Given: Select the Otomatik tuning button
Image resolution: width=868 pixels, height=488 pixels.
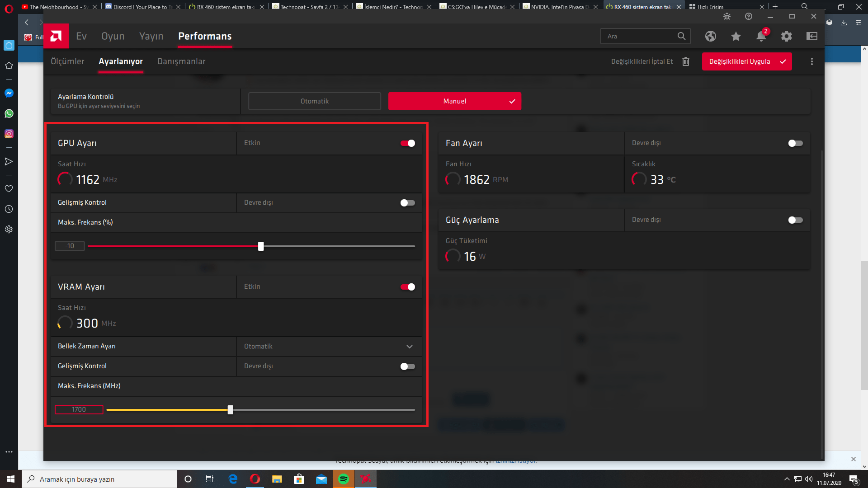Looking at the screenshot, I should click(x=315, y=101).
